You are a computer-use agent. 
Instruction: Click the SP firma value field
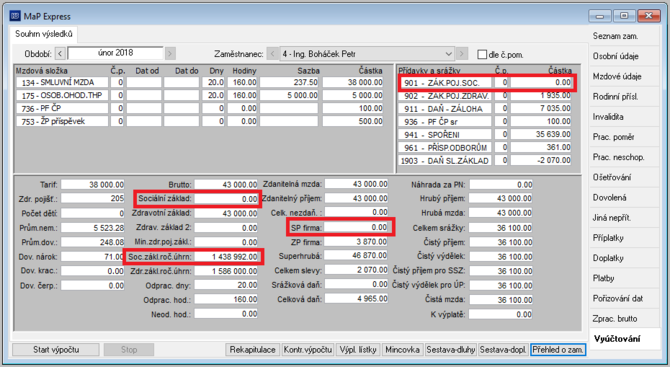(x=356, y=227)
